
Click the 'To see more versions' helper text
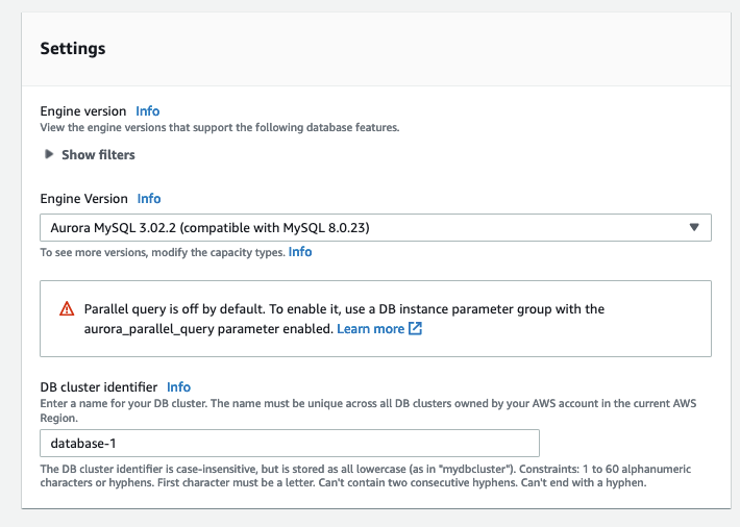point(162,253)
